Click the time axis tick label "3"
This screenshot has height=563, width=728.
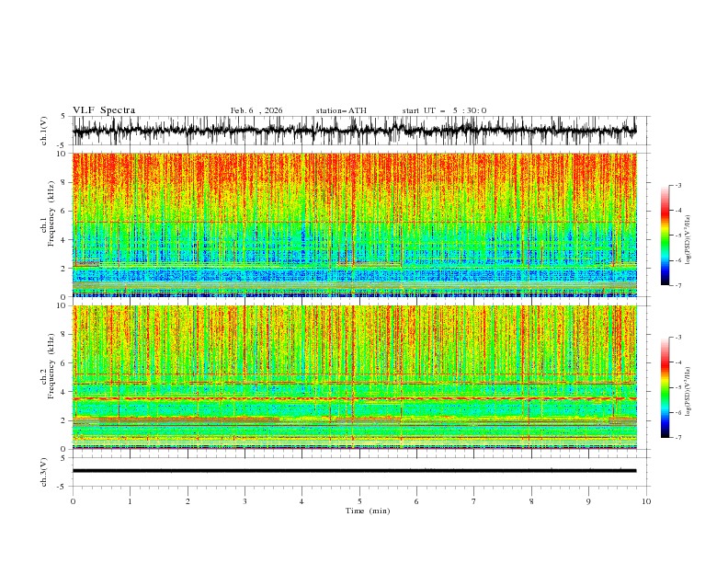click(x=245, y=501)
